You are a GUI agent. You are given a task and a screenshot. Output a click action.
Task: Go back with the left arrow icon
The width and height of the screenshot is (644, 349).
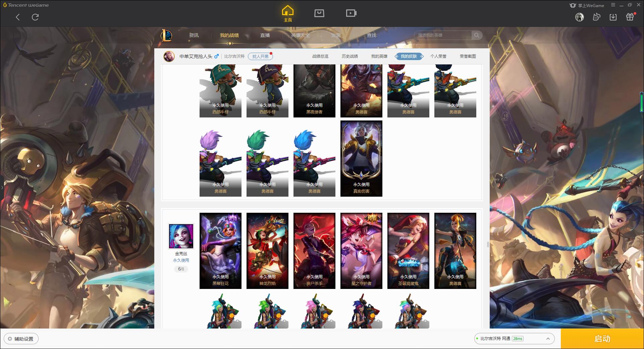coord(18,17)
